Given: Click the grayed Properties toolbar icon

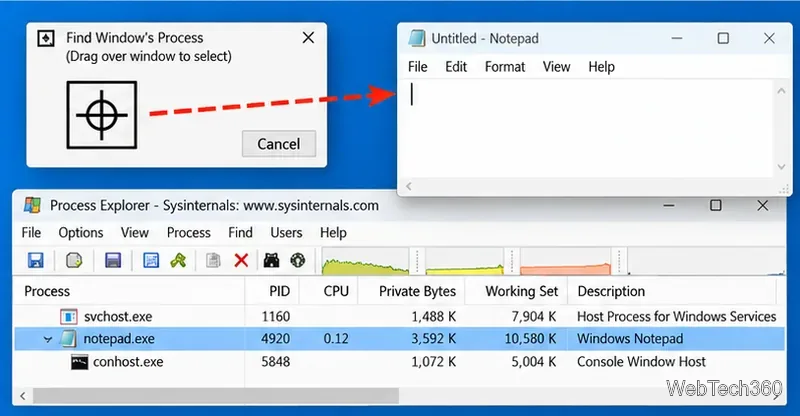Looking at the screenshot, I should click(x=213, y=261).
